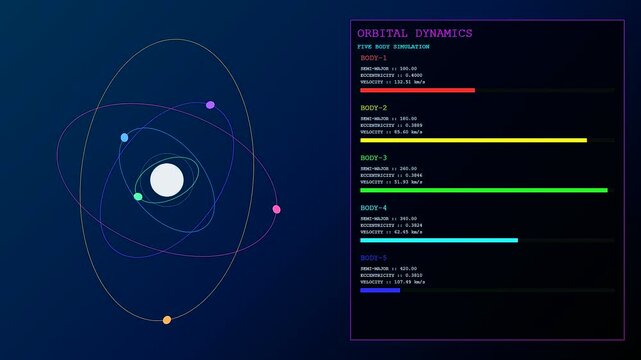
Task: Click BODY-1 'ECCENTRICITY :: 0.4000' line
Action: pyautogui.click(x=391, y=75)
